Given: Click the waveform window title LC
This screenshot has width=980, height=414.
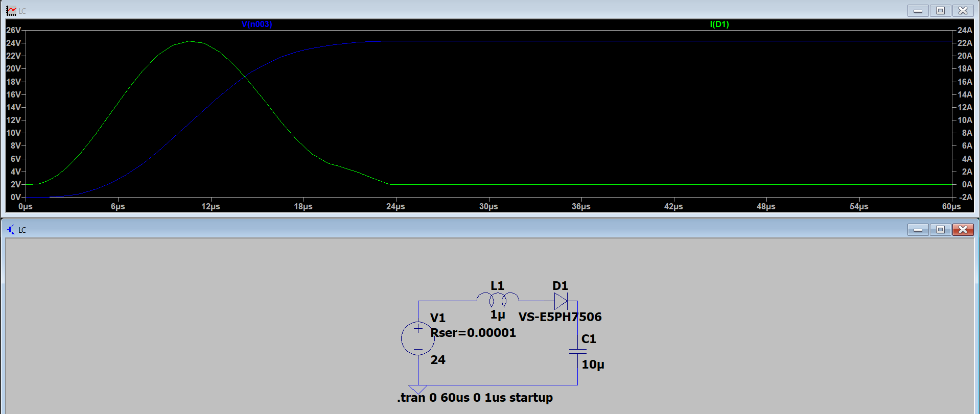Looking at the screenshot, I should 22,11.
